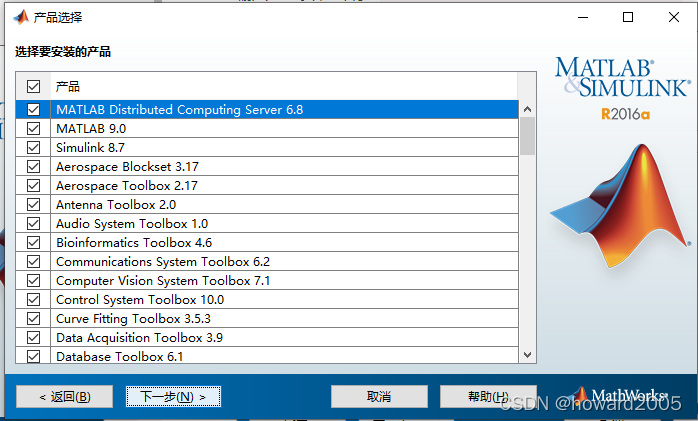The width and height of the screenshot is (698, 421).
Task: Uncheck Database Toolbox 6.1 checkbox
Action: [33, 356]
